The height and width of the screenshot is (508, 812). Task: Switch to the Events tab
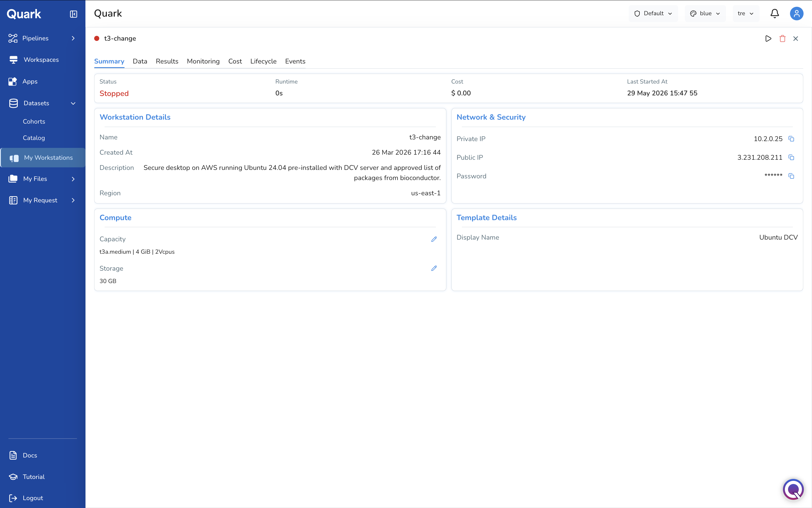point(295,61)
